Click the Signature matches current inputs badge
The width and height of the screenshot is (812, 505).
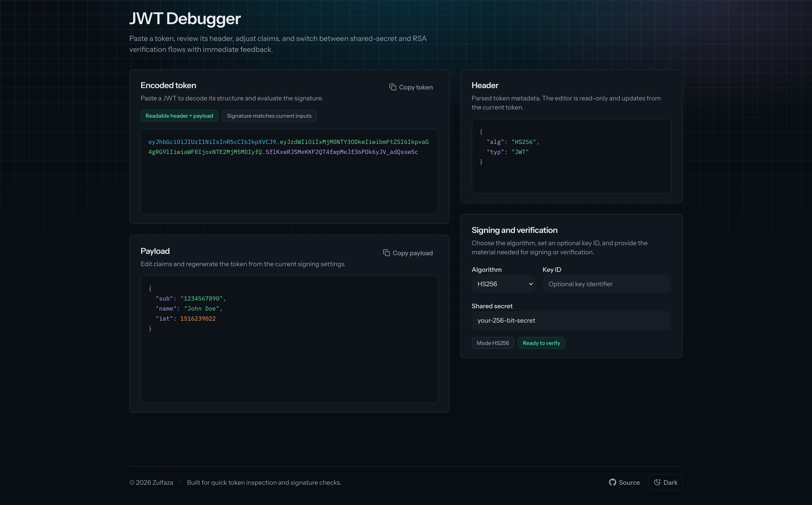click(269, 116)
